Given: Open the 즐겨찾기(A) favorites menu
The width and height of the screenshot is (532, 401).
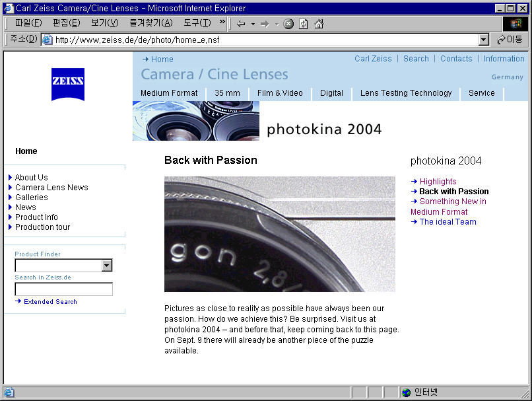Looking at the screenshot, I should pyautogui.click(x=150, y=23).
